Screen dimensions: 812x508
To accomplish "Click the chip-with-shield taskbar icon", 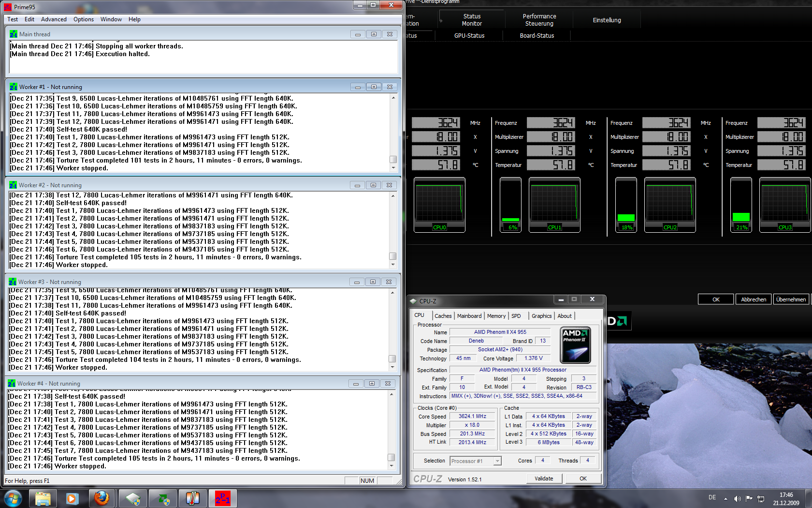I will 133,498.
